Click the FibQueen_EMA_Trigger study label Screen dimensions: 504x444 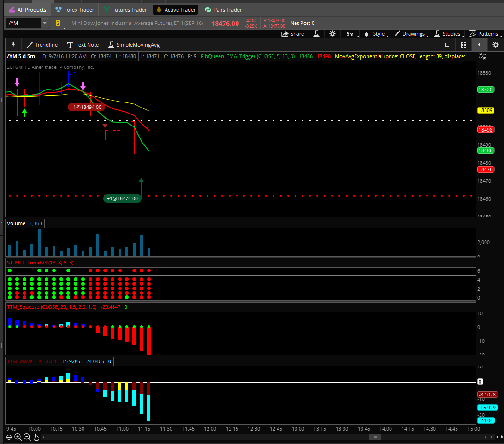click(x=248, y=56)
